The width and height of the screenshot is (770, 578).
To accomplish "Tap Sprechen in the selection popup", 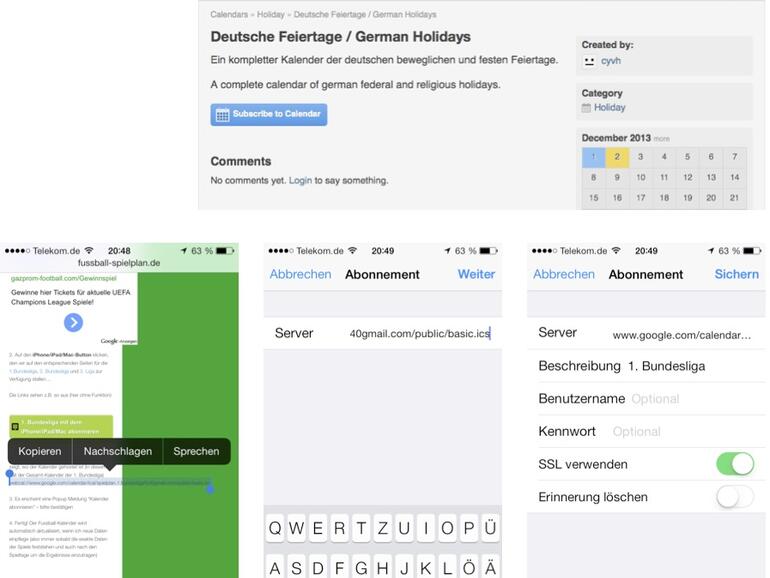I will 196,451.
